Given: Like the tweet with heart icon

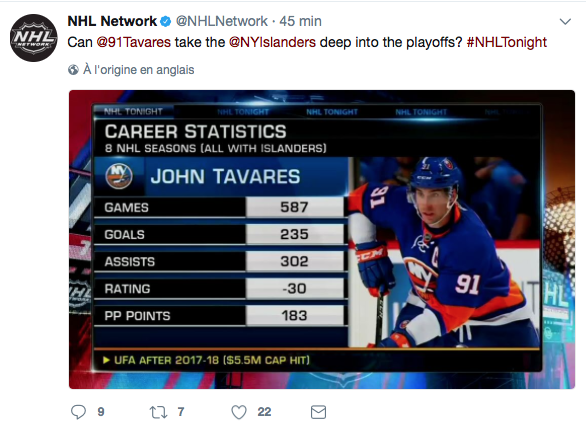Looking at the screenshot, I should pos(239,412).
